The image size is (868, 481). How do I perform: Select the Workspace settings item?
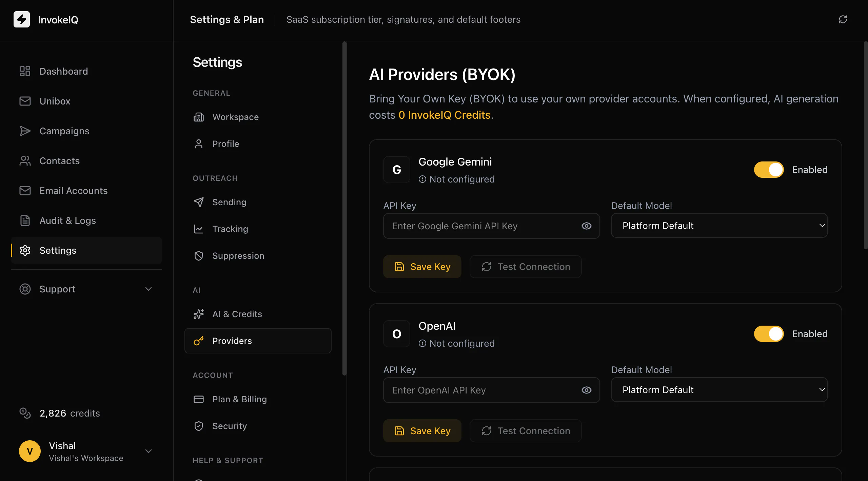[x=258, y=117]
